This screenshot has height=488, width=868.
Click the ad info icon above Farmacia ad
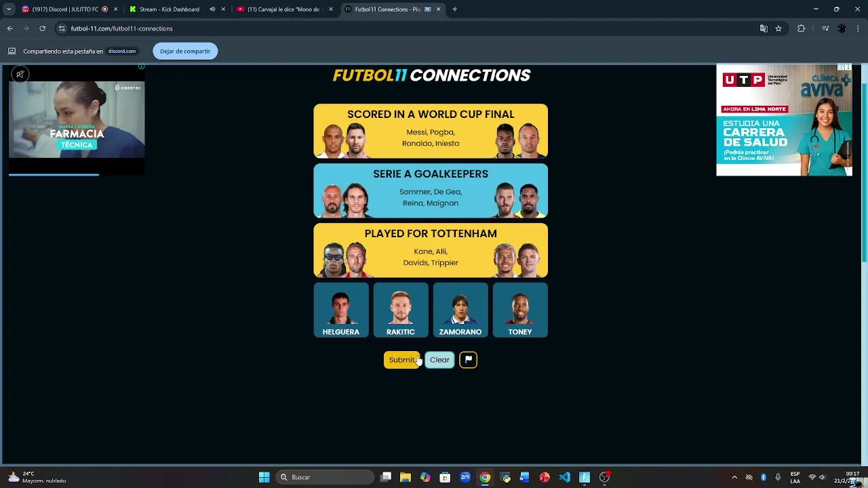tap(141, 66)
